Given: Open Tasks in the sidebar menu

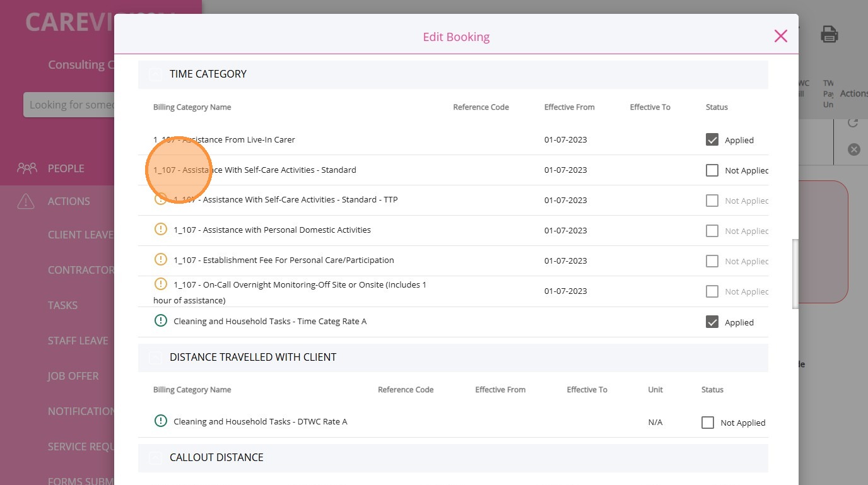Looking at the screenshot, I should click(x=62, y=305).
